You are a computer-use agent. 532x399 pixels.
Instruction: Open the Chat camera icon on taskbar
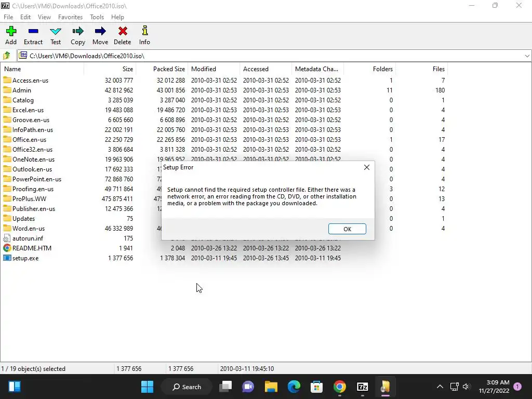coord(248,387)
